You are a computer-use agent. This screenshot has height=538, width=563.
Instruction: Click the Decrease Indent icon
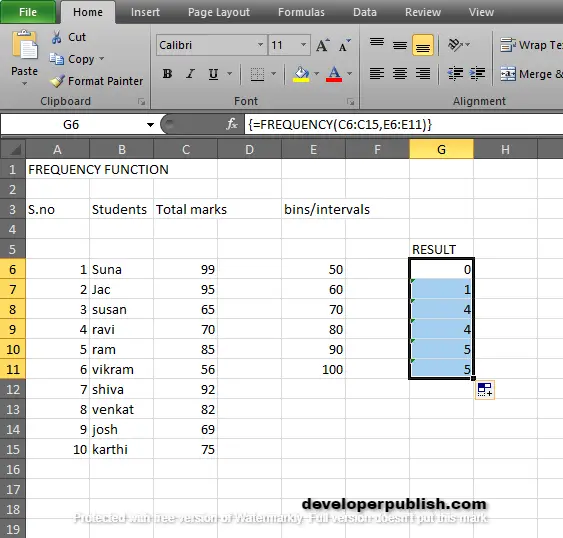pos(455,74)
